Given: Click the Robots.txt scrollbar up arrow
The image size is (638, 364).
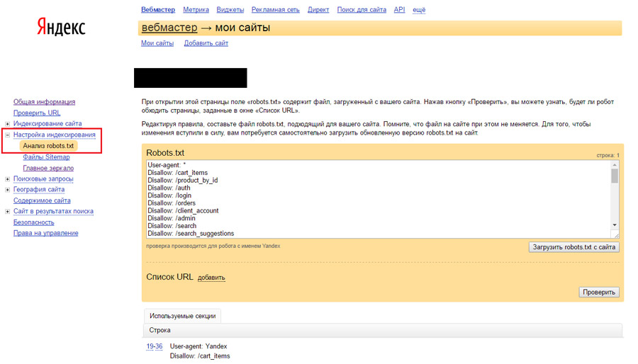Looking at the screenshot, I should [615, 164].
